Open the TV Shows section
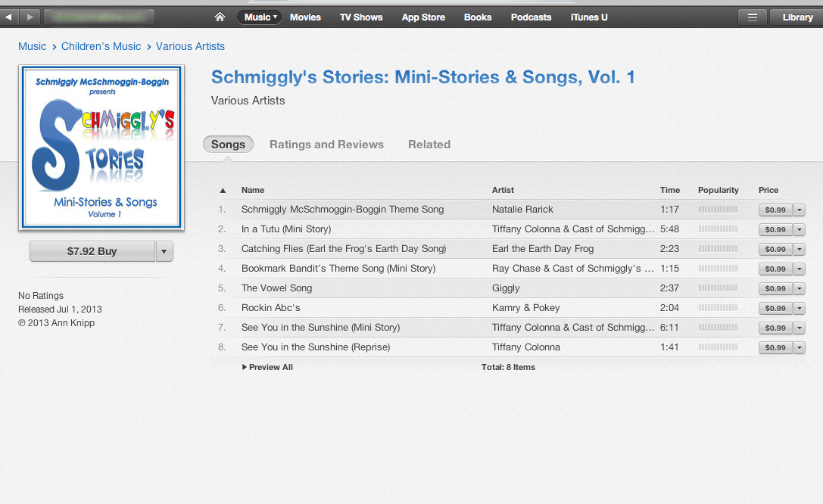The width and height of the screenshot is (823, 504). point(361,17)
